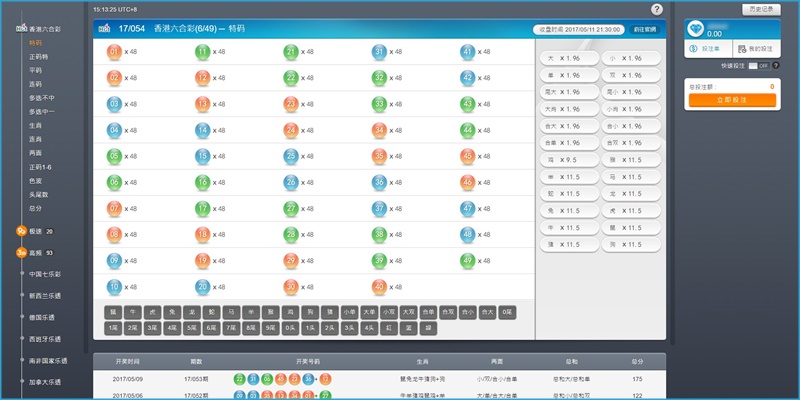Click the orange 立即投注 button
The image size is (800, 400).
click(x=731, y=100)
